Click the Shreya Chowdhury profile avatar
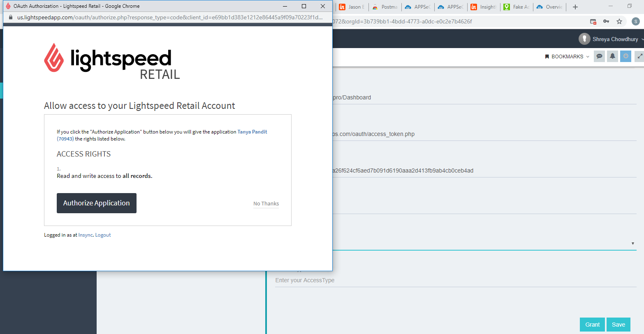This screenshot has height=334, width=644. click(584, 39)
